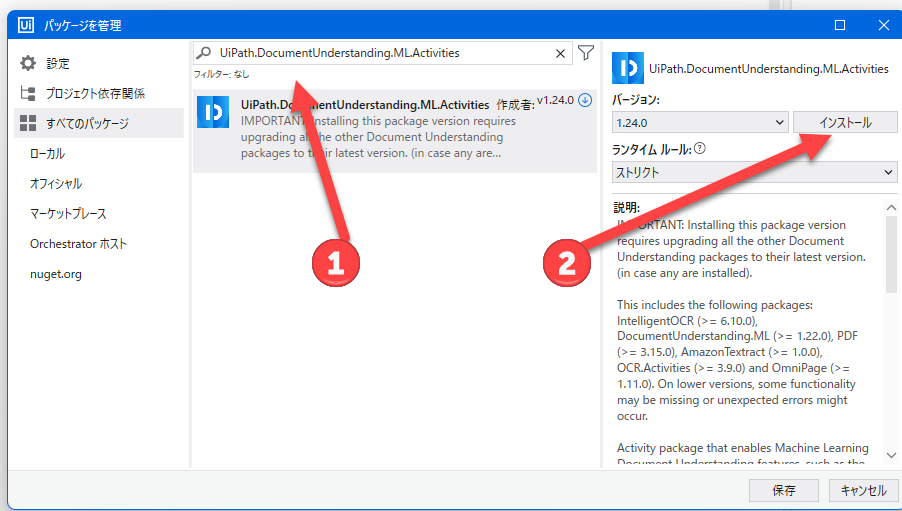The image size is (902, 511).
Task: Open the version 1.24.0 dropdown
Action: pos(700,123)
